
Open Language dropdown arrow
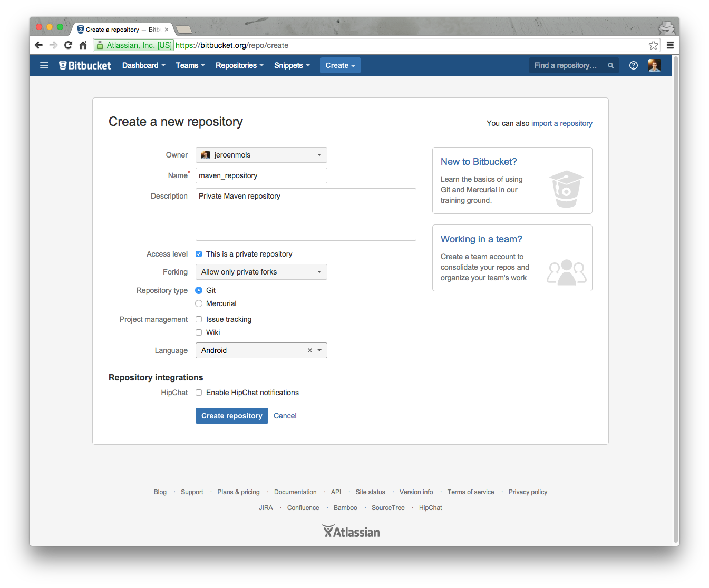pyautogui.click(x=319, y=350)
